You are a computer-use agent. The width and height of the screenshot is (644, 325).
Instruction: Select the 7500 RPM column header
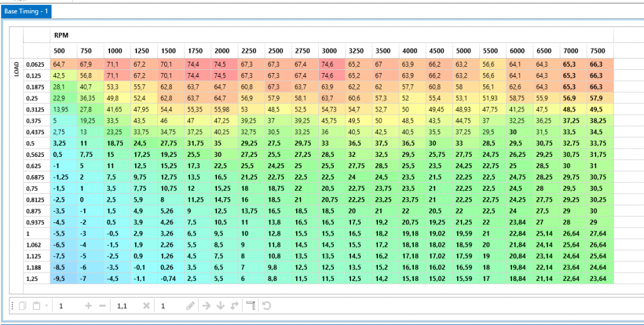[x=599, y=51]
